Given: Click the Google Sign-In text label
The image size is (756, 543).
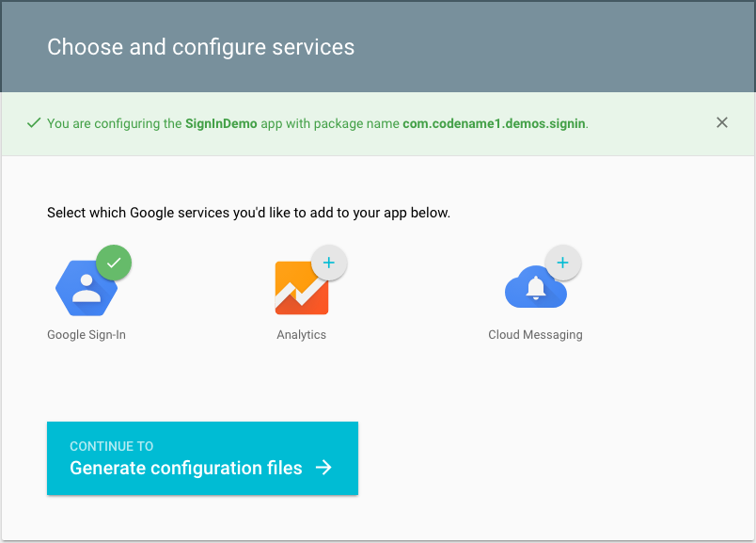Looking at the screenshot, I should click(86, 334).
